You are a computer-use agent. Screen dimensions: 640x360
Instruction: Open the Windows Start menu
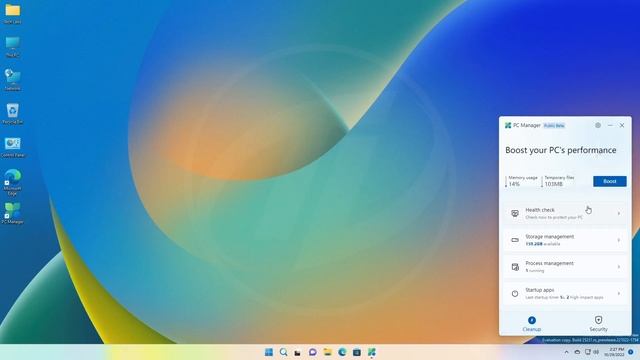pyautogui.click(x=269, y=352)
